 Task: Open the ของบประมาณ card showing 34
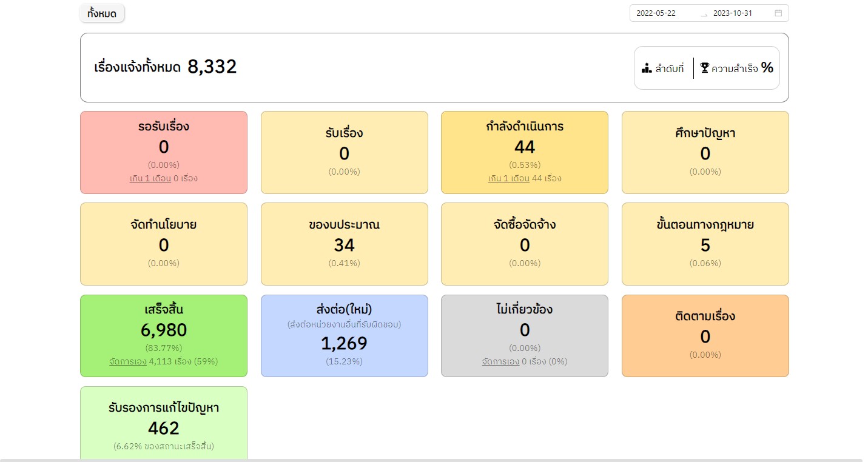[344, 244]
